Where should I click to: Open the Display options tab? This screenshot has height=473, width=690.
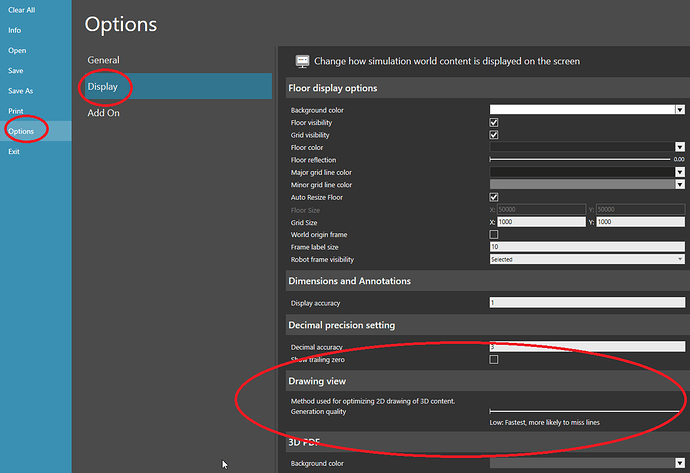(102, 87)
